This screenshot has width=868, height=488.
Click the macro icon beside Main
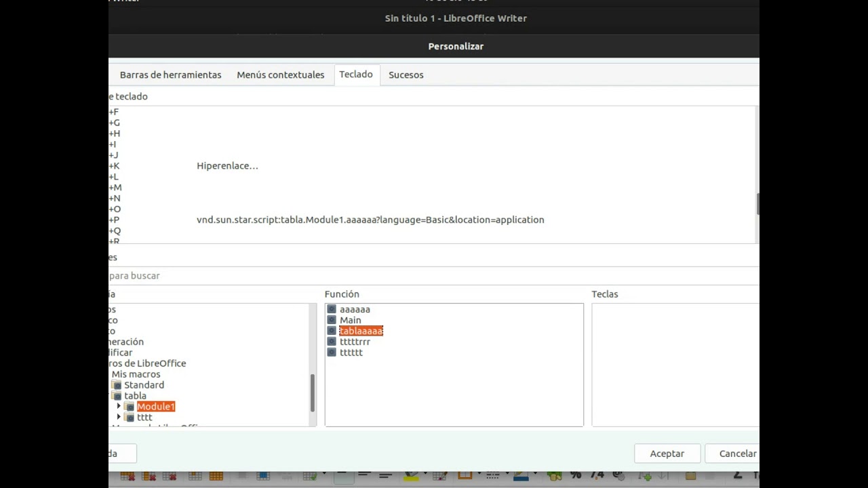pyautogui.click(x=332, y=320)
